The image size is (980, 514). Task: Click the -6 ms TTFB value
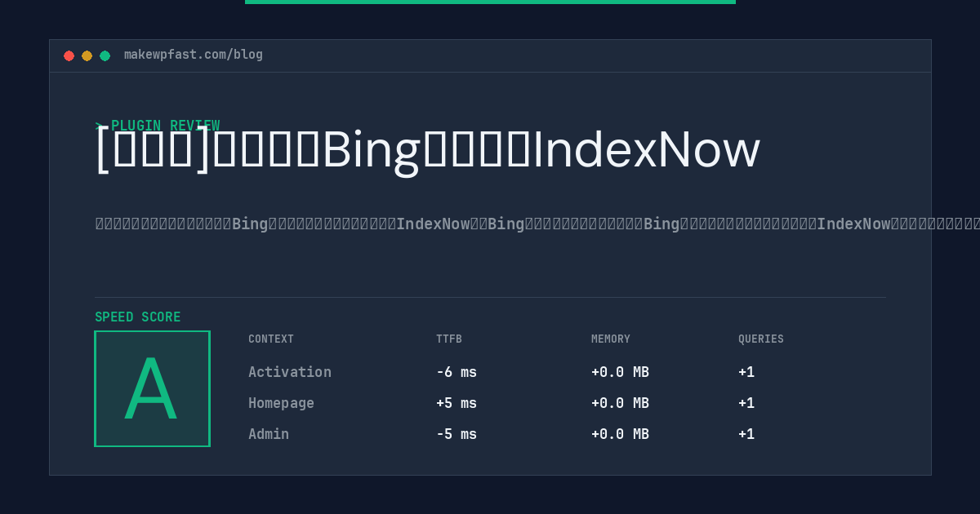coord(457,372)
